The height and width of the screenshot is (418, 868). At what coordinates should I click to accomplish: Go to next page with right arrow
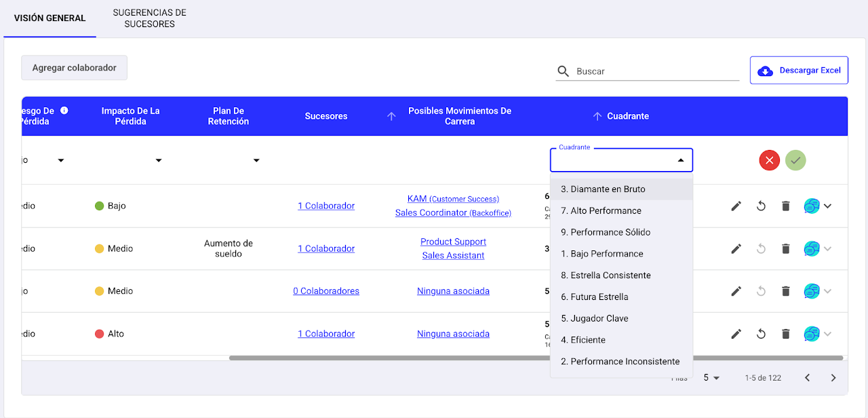point(833,377)
